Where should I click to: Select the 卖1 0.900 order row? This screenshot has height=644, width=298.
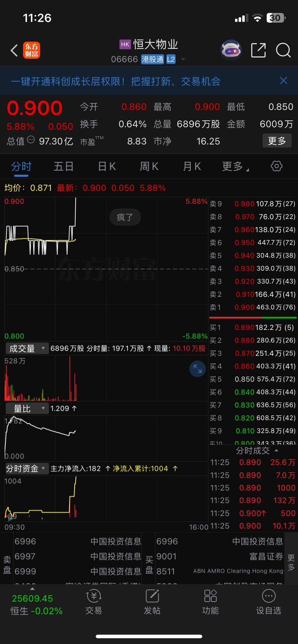pyautogui.click(x=252, y=307)
